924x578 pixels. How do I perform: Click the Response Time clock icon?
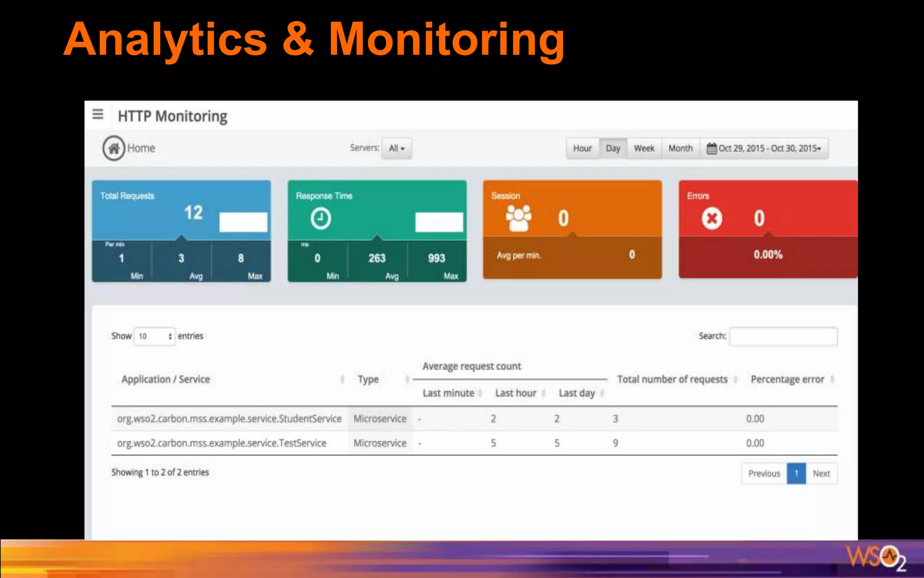tap(321, 219)
